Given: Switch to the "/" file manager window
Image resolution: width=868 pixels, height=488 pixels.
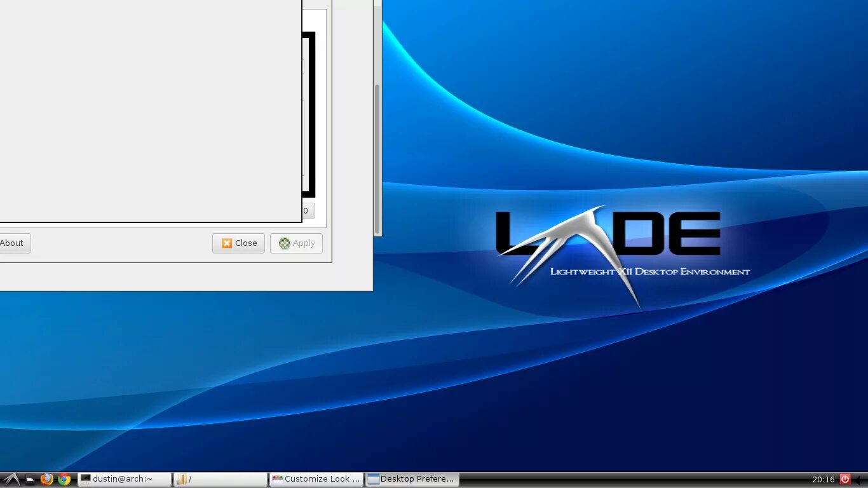Looking at the screenshot, I should click(220, 479).
